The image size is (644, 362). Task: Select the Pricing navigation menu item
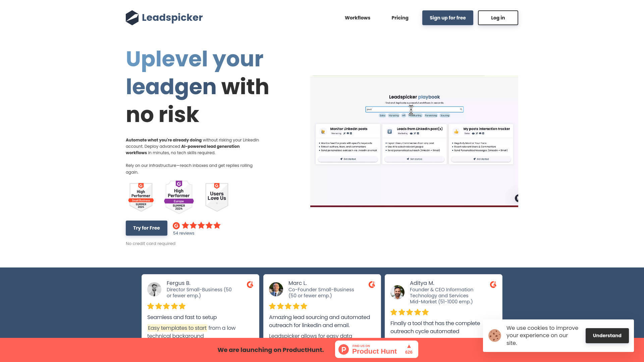(x=399, y=18)
